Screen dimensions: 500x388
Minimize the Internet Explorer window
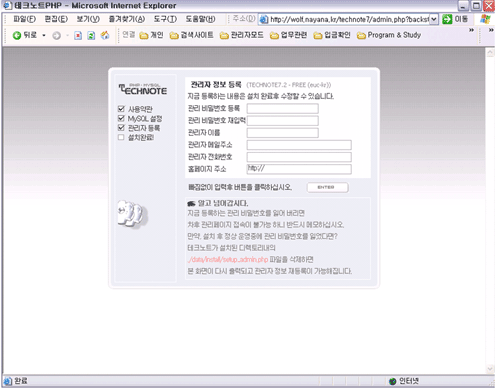tap(464, 5)
